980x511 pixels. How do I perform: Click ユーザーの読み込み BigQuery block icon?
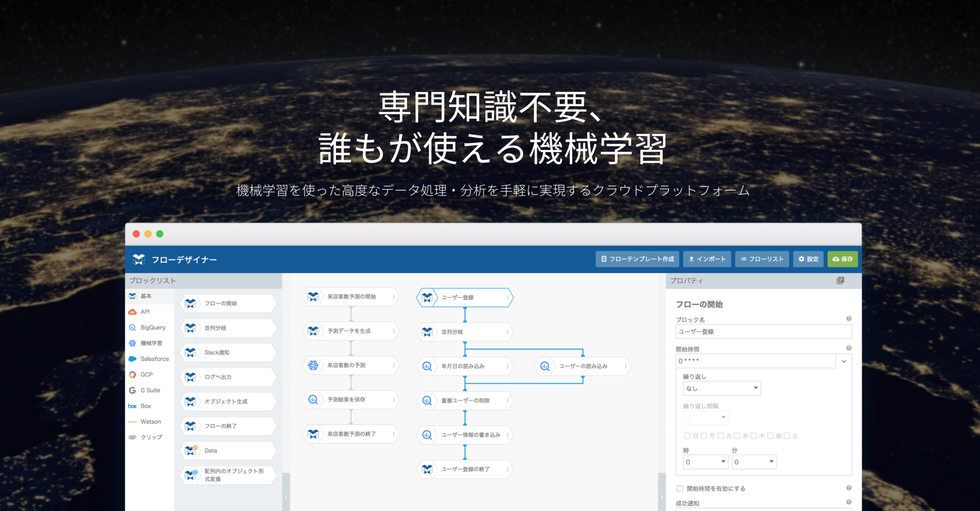click(x=545, y=366)
